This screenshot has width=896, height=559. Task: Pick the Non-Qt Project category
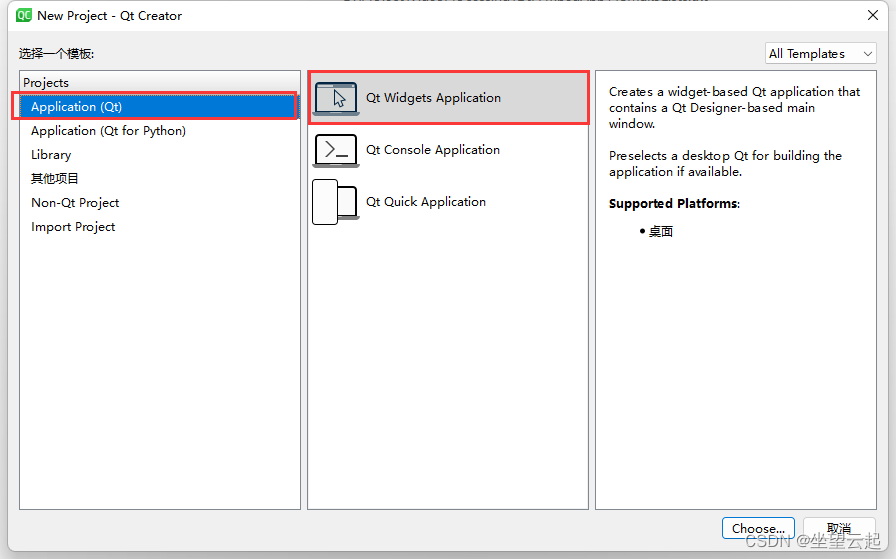coord(75,203)
